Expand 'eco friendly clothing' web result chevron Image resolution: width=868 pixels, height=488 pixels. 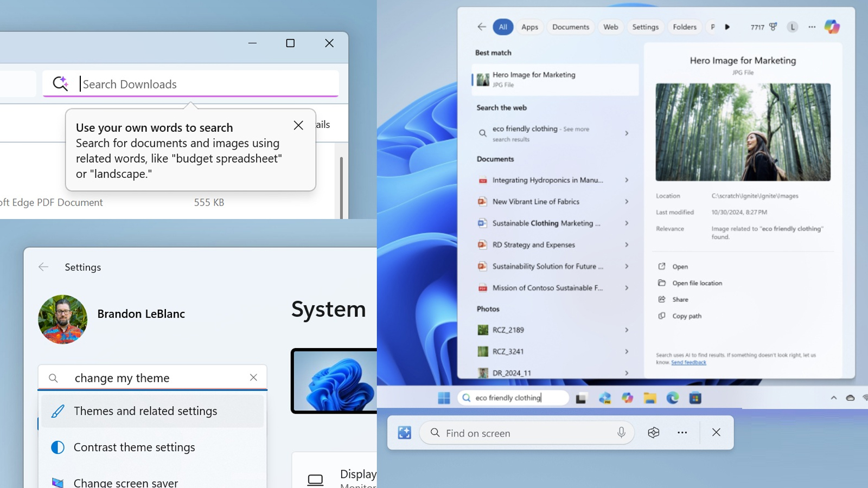pyautogui.click(x=627, y=133)
